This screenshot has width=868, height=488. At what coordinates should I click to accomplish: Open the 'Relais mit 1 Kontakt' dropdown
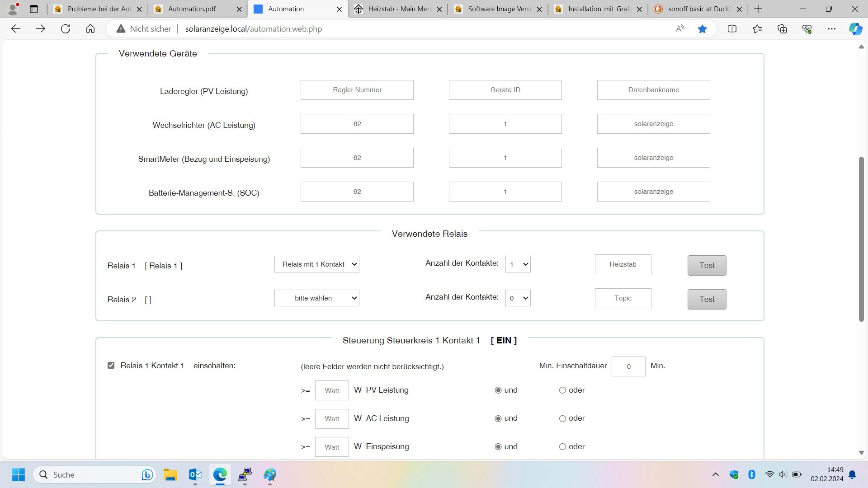click(316, 264)
